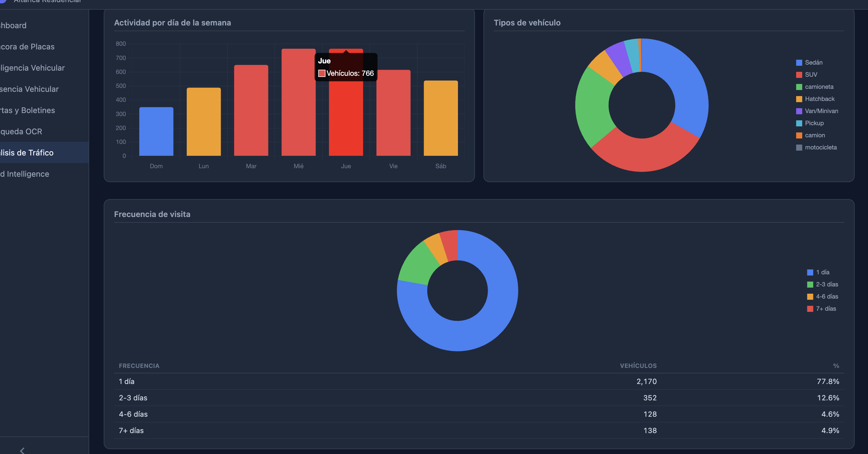Hide the 1 día frequency series
Screen dimensions: 868x454
click(822, 272)
